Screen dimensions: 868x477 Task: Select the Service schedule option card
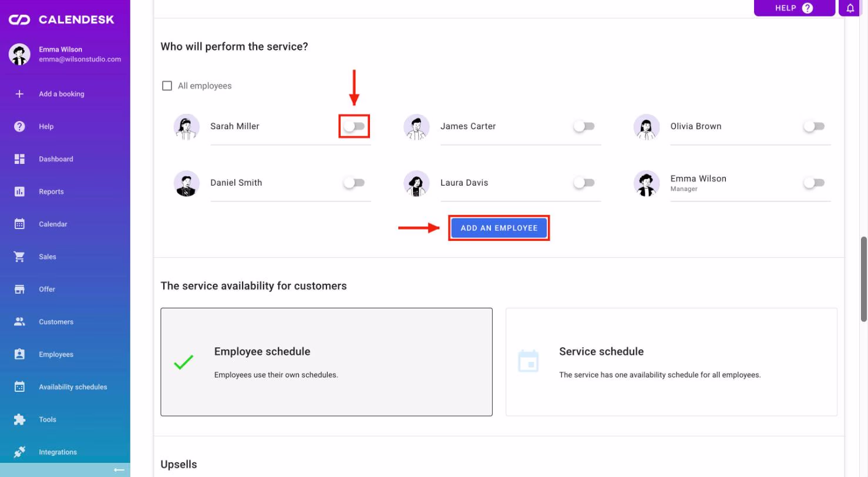click(x=671, y=362)
